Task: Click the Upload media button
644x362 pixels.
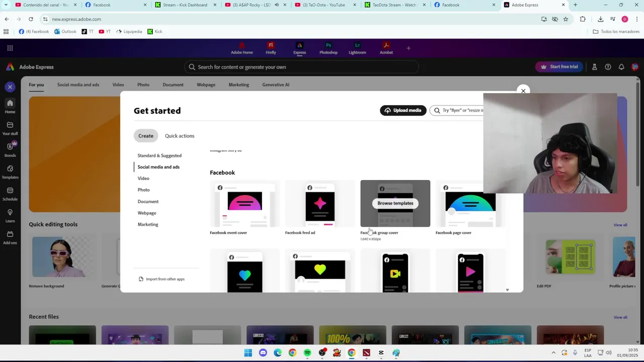Action: pos(403,110)
